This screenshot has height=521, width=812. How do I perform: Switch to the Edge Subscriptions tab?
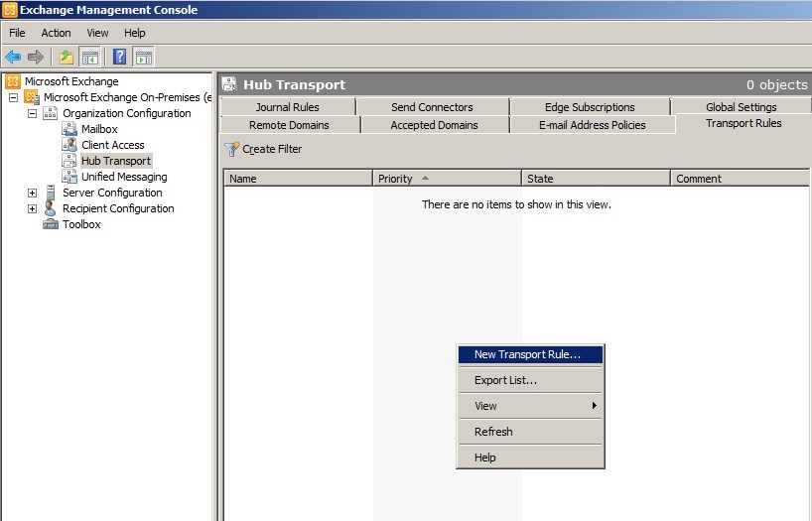coord(590,107)
